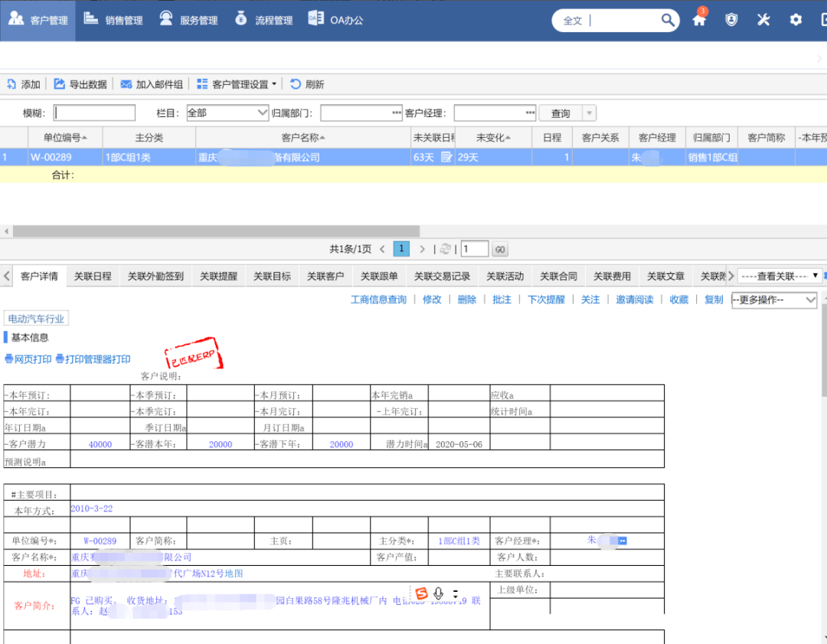The width and height of the screenshot is (827, 644).
Task: Click the 客户经理 picker icon in form
Action: [622, 541]
